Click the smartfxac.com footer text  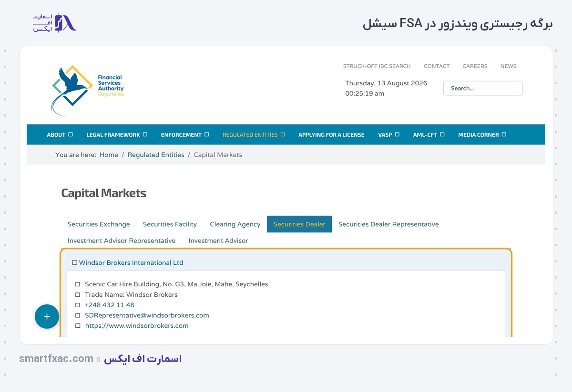tap(56, 359)
